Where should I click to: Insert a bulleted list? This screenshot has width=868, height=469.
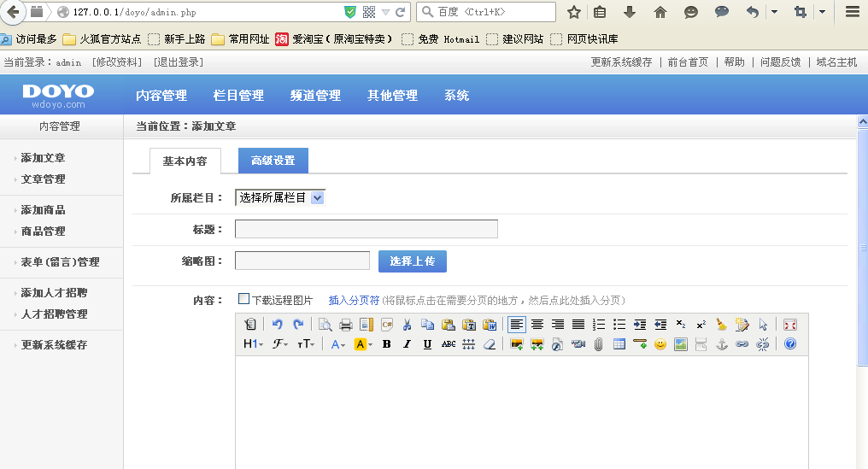[619, 325]
